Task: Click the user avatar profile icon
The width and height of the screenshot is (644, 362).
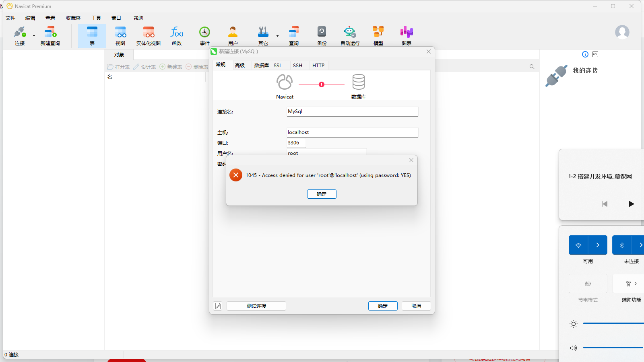Action: [x=622, y=32]
